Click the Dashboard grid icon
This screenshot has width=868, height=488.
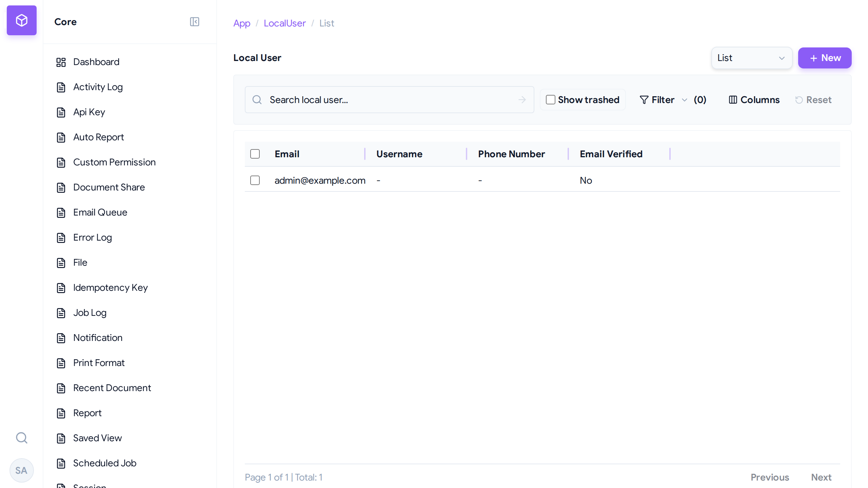coord(61,62)
